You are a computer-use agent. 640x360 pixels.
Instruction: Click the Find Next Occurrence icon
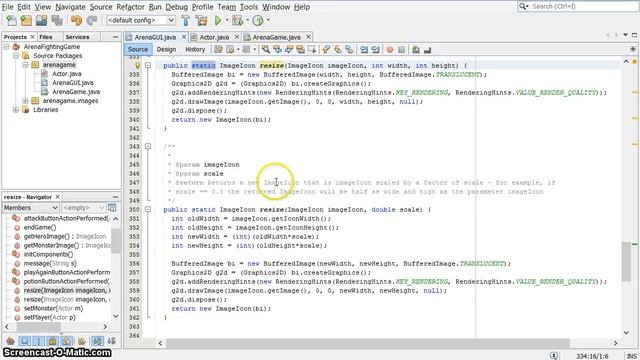tap(289, 49)
